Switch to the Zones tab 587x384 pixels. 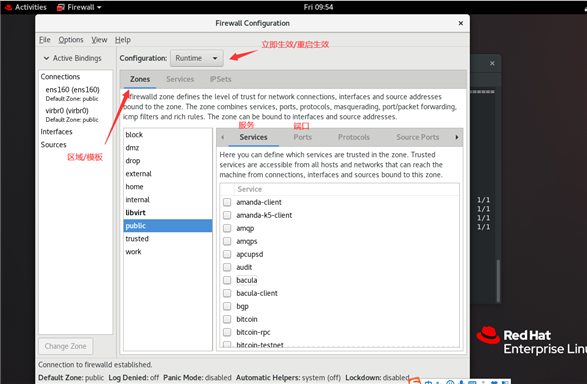[x=140, y=79]
